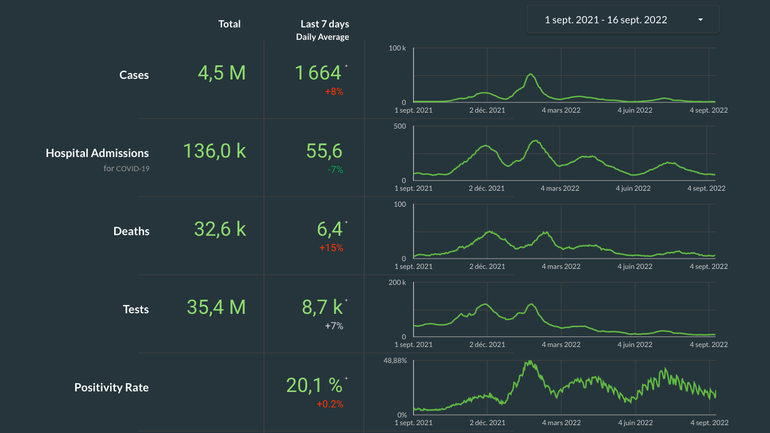Select the 32,6 k total deaths value

pos(218,229)
